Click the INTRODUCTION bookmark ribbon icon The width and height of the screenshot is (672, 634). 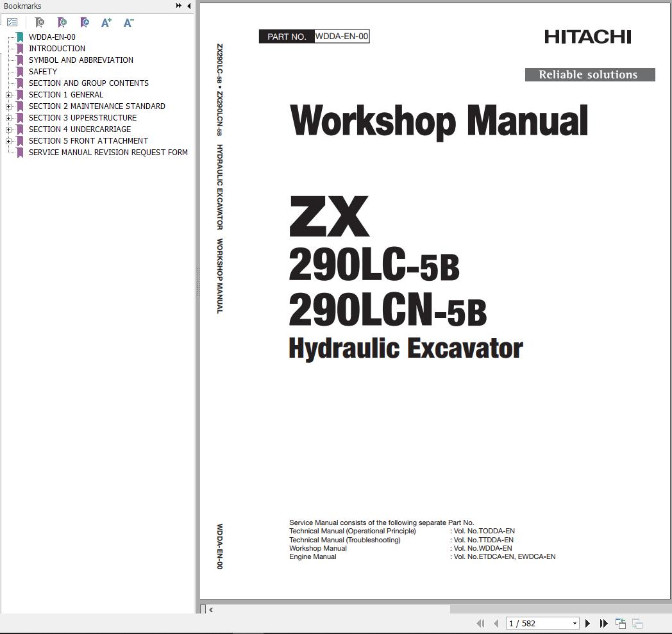click(20, 49)
